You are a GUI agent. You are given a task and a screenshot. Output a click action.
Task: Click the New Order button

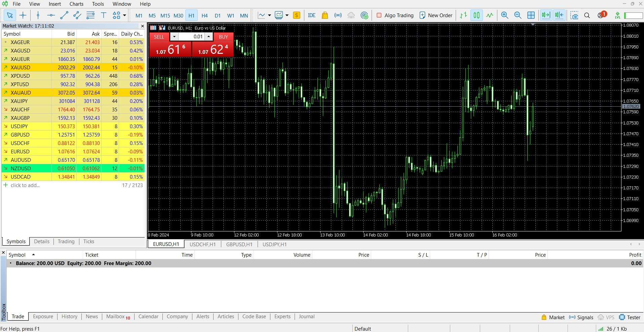click(436, 15)
